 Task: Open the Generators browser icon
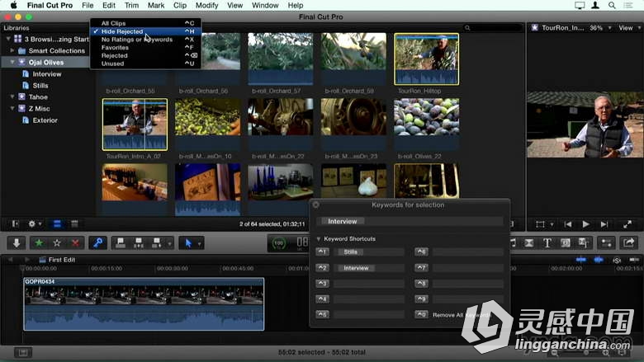pyautogui.click(x=565, y=243)
